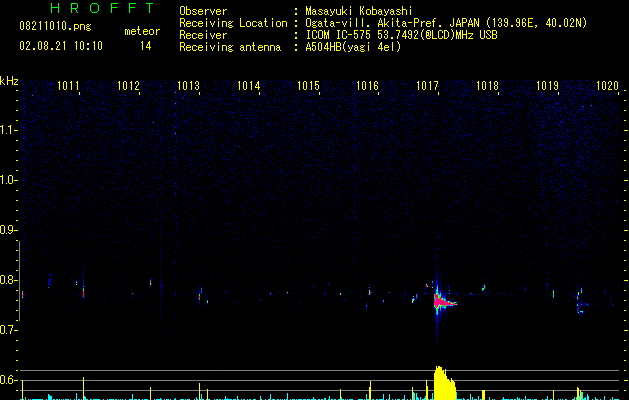Screen dimensions: 629x400
Task: Click the date stamp 02.08.21 10:10
Action: 61,46
